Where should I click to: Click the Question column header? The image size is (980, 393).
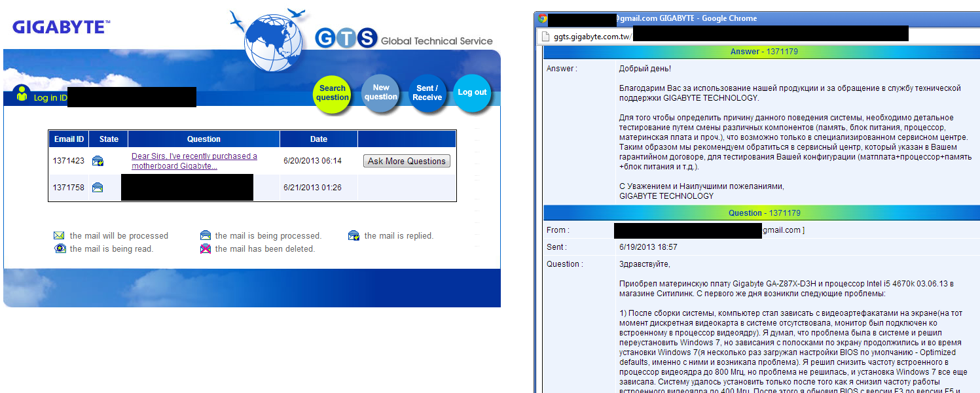204,139
